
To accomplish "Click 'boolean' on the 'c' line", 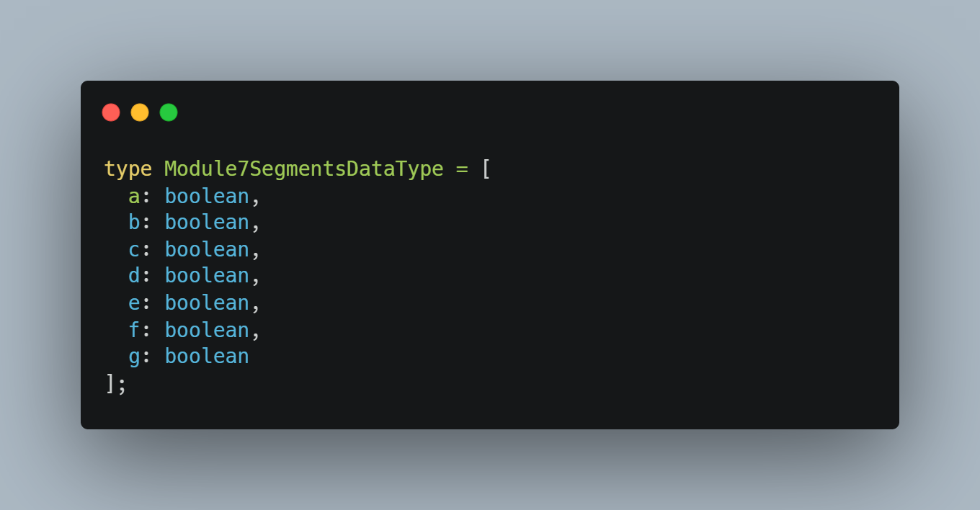I will [207, 249].
